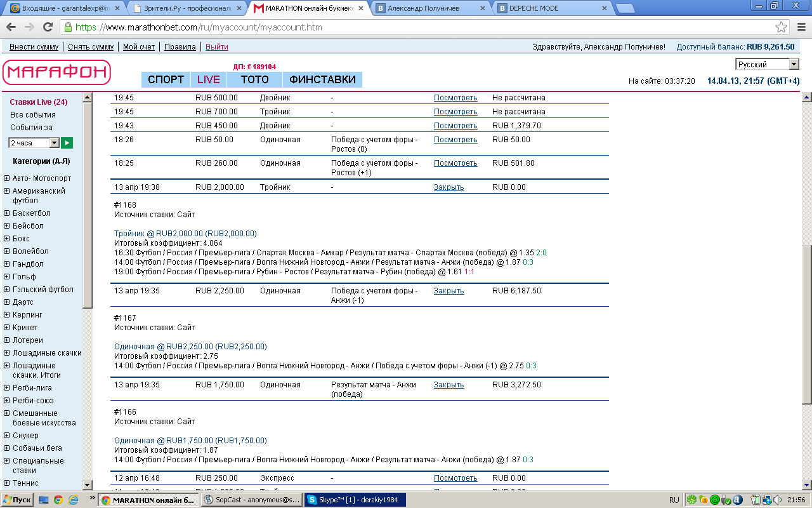This screenshot has width=812, height=508.
Task: Switch to the DEPECHE MODE tab
Action: [552, 8]
